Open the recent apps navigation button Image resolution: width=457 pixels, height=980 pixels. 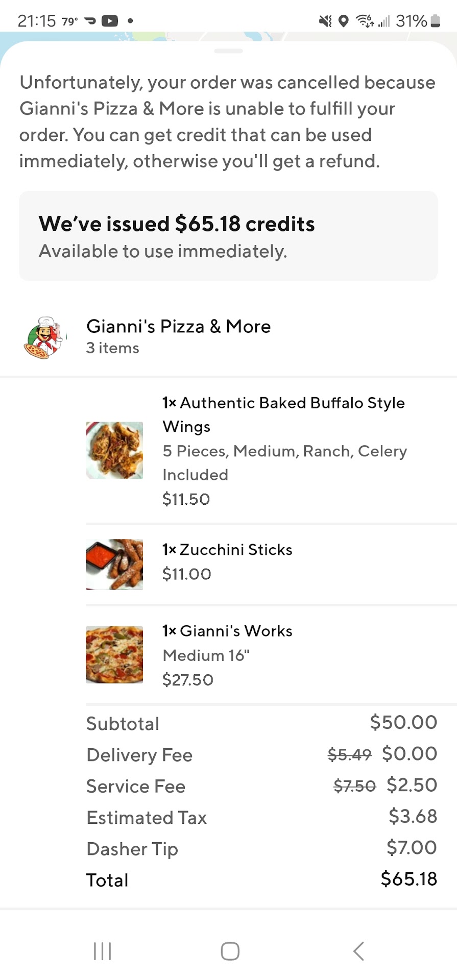click(x=103, y=951)
